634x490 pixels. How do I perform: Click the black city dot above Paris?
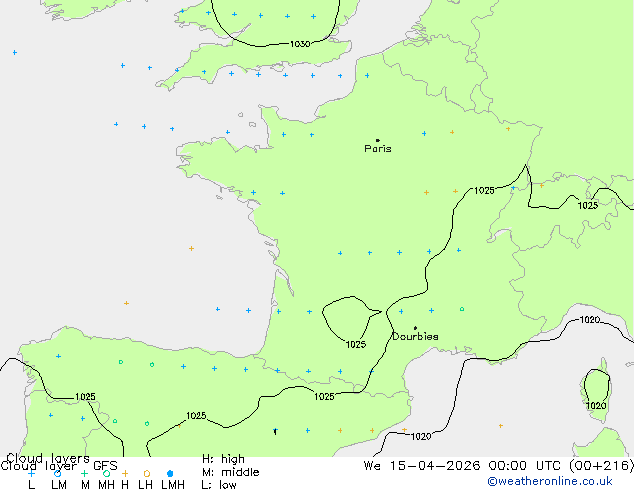378,140
